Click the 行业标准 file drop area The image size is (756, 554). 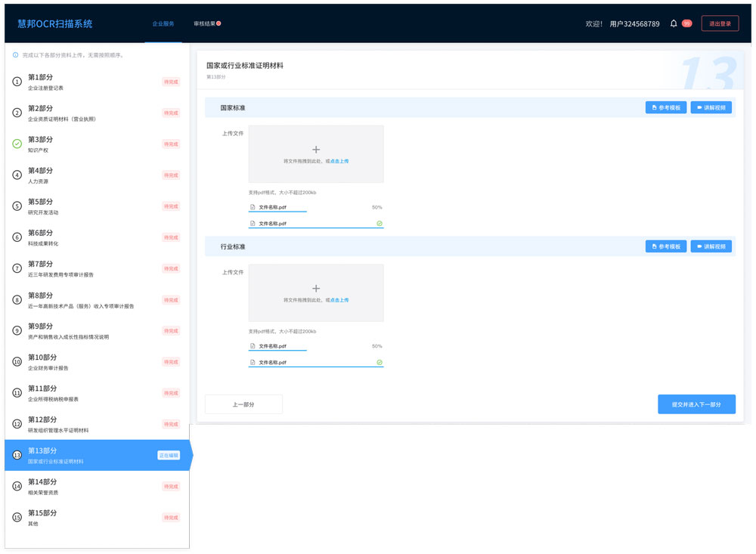click(316, 292)
